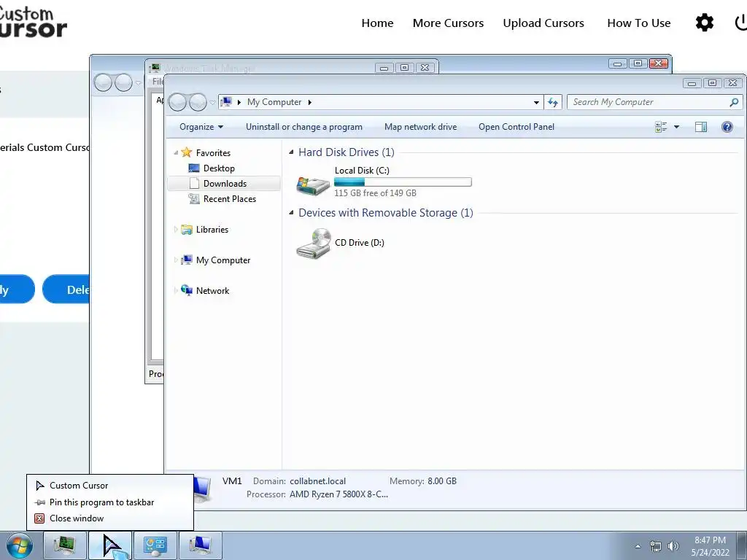Expand the Network tree node

point(176,290)
